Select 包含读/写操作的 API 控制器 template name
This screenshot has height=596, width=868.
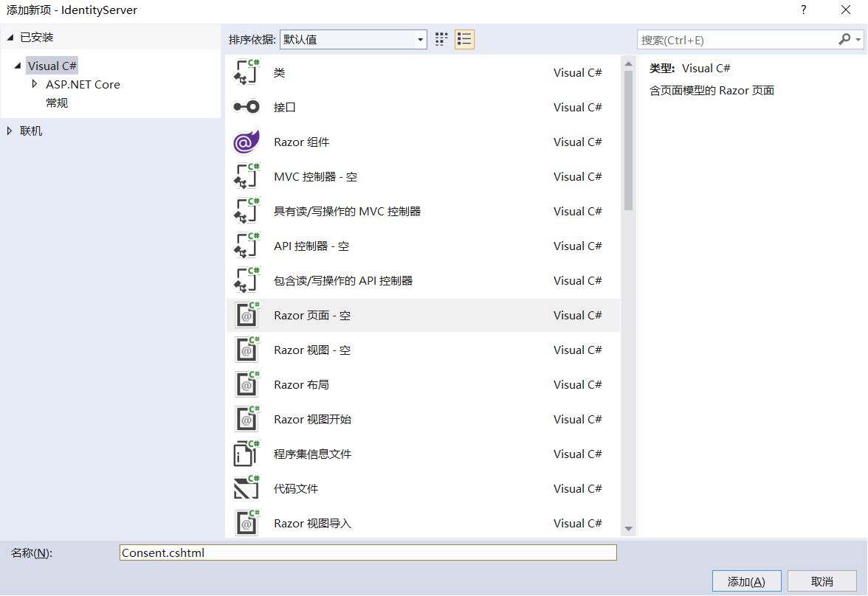[x=343, y=280]
